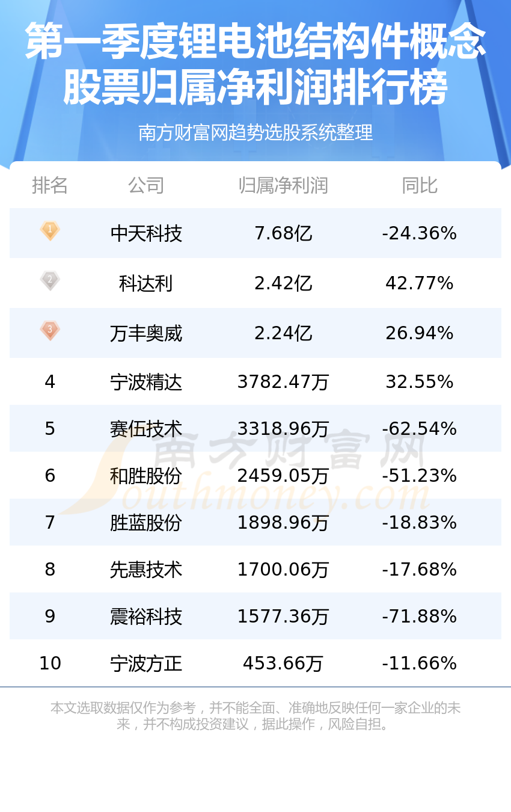The width and height of the screenshot is (511, 812).
Task: Click the 7.68亿 net profit value
Action: pyautogui.click(x=283, y=233)
